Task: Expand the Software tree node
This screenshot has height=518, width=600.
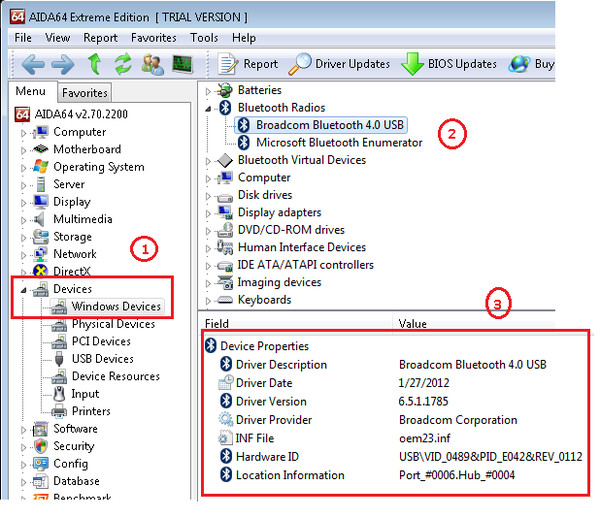Action: [23, 430]
